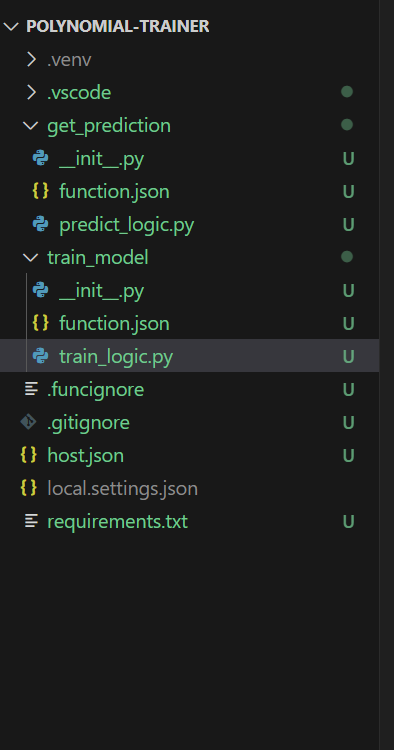Click text file icon beside requirements.txt
The width and height of the screenshot is (394, 750).
(x=32, y=521)
